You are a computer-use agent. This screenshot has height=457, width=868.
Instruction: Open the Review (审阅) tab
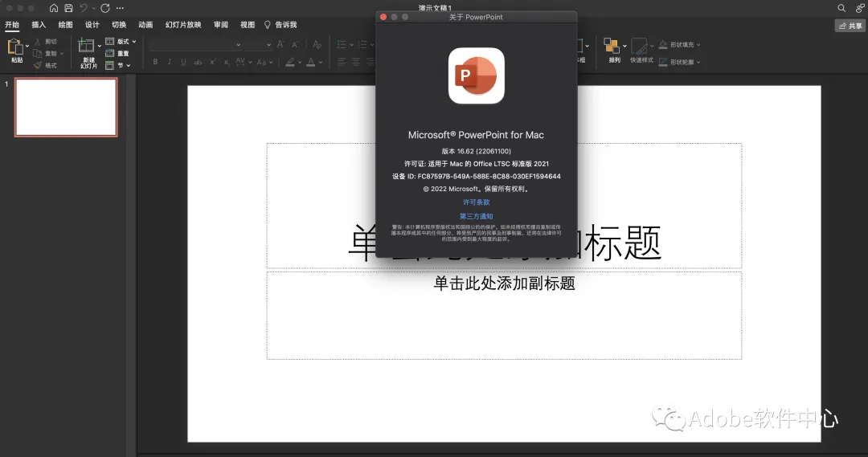pos(221,25)
